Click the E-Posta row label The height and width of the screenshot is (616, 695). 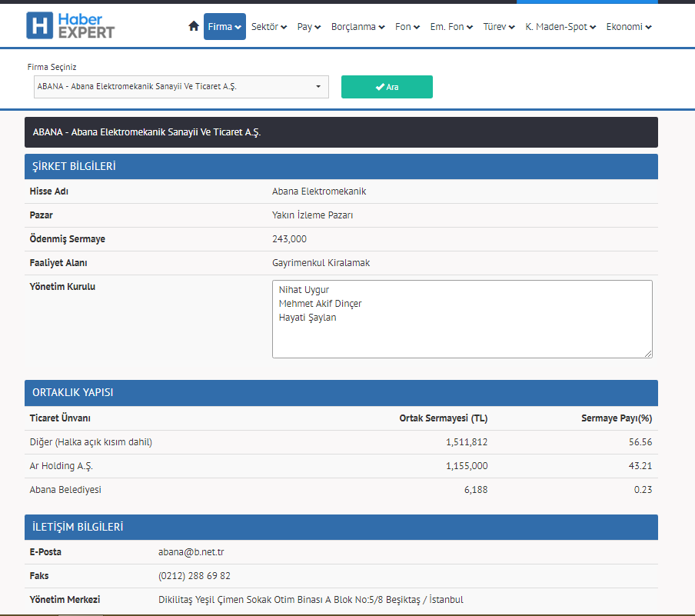tap(45, 552)
